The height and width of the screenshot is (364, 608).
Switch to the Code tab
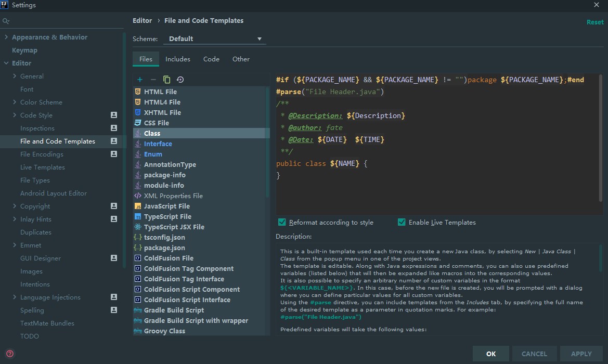pos(211,59)
